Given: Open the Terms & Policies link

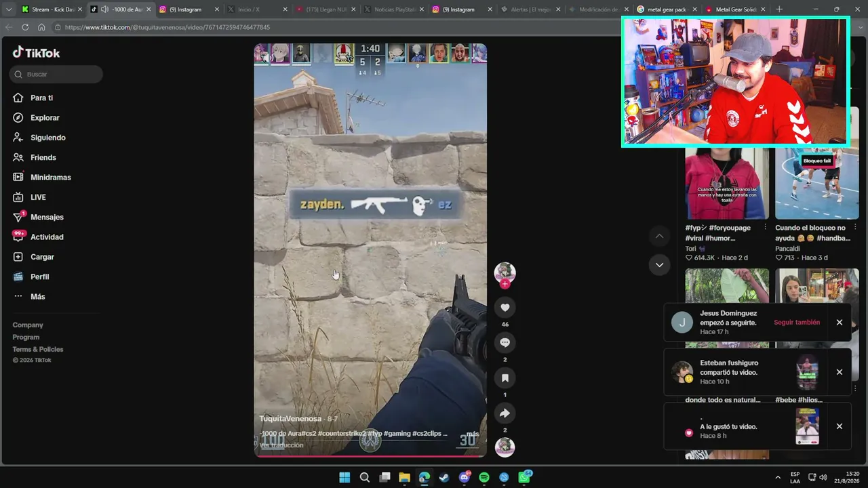Looking at the screenshot, I should click(38, 350).
